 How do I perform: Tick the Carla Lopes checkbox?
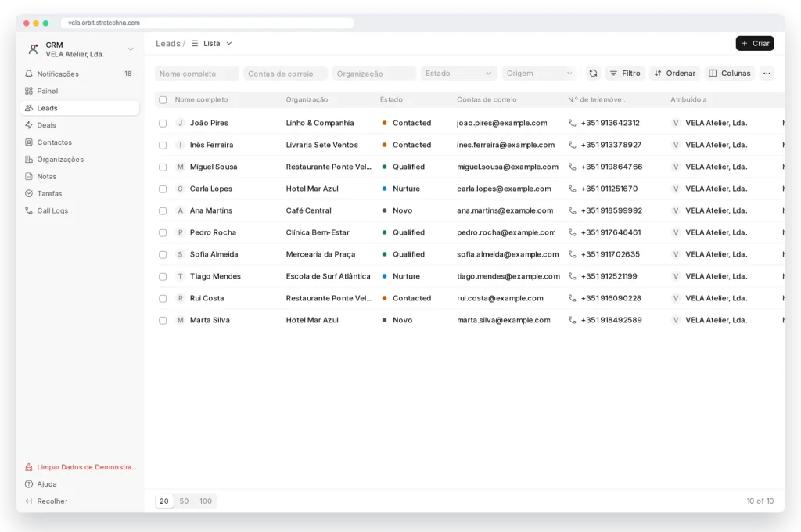[163, 189]
